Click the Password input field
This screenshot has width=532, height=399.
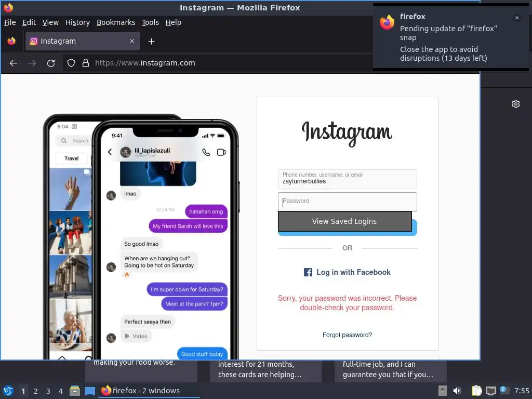348,202
